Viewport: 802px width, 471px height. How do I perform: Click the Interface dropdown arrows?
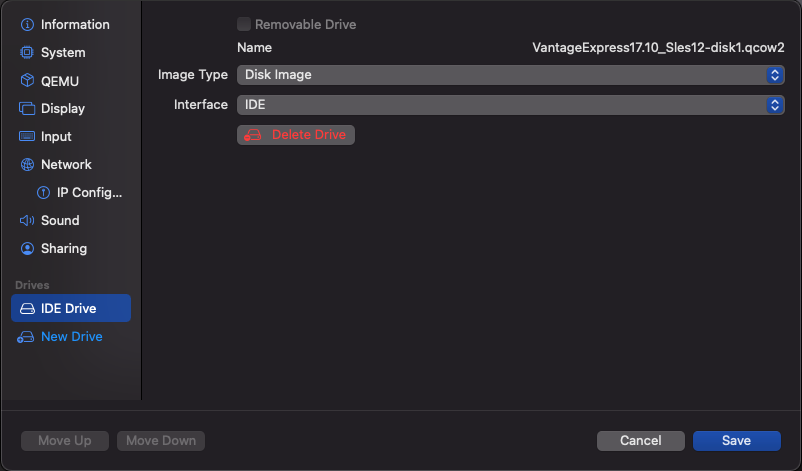[775, 105]
